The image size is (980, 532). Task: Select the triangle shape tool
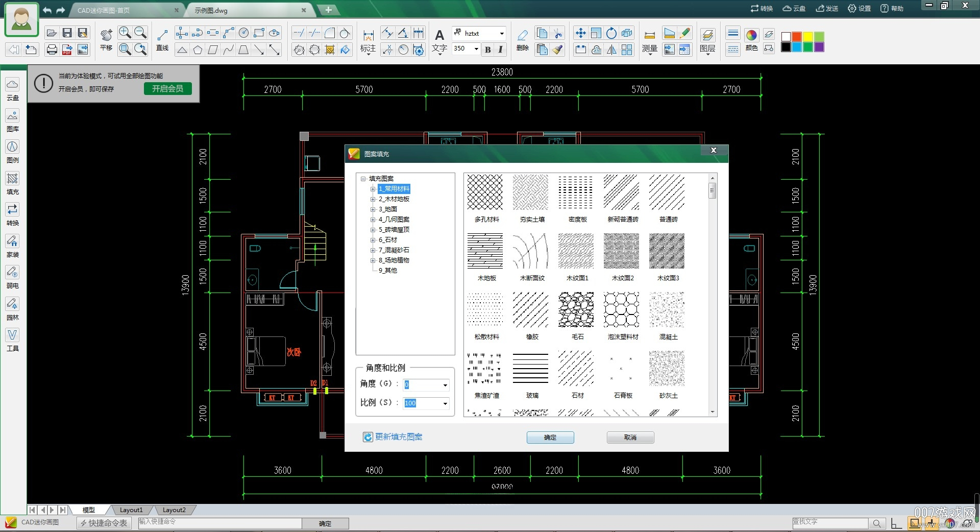[x=182, y=50]
